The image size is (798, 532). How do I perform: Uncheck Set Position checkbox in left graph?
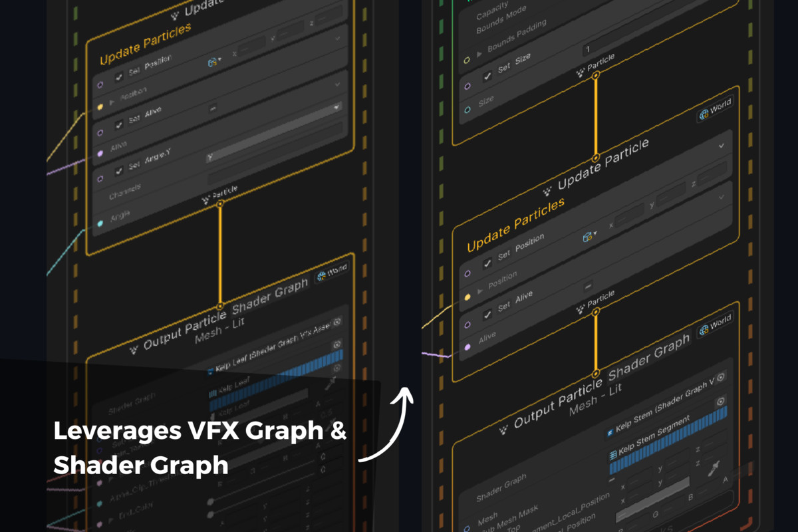[x=119, y=77]
